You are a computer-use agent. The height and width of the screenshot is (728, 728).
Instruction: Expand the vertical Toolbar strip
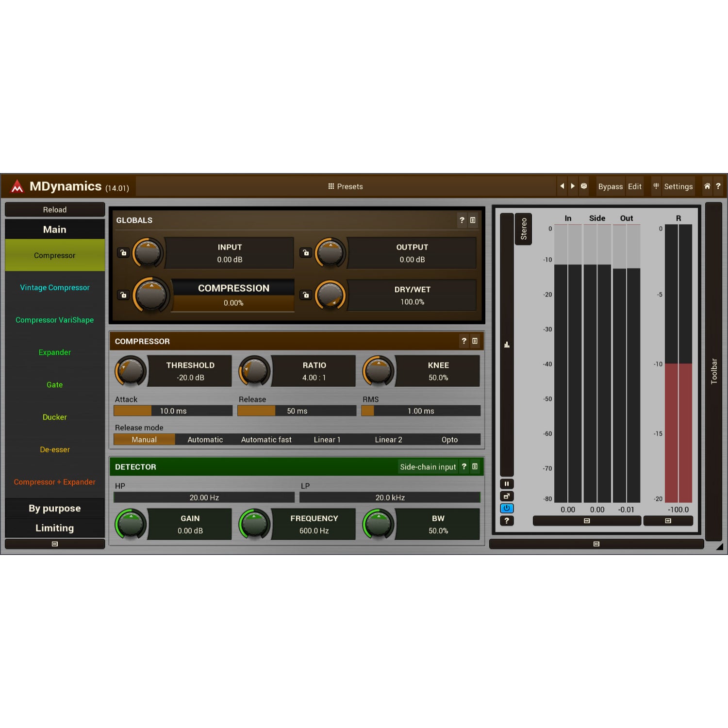pyautogui.click(x=713, y=371)
